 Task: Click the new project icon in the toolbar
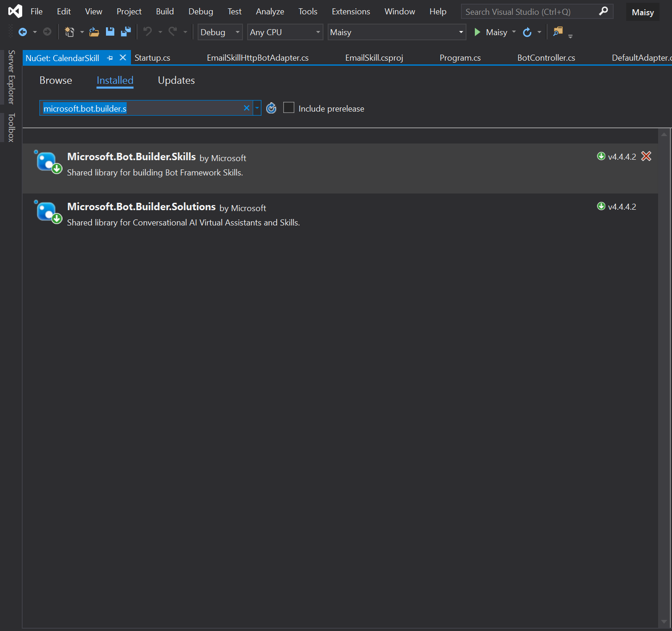[x=68, y=31]
